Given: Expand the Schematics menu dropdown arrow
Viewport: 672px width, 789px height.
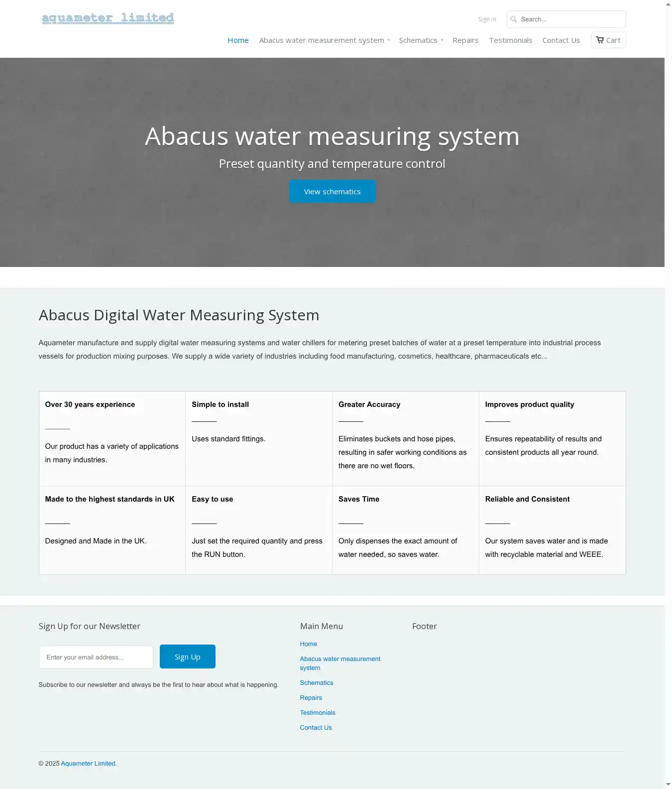Looking at the screenshot, I should 442,40.
